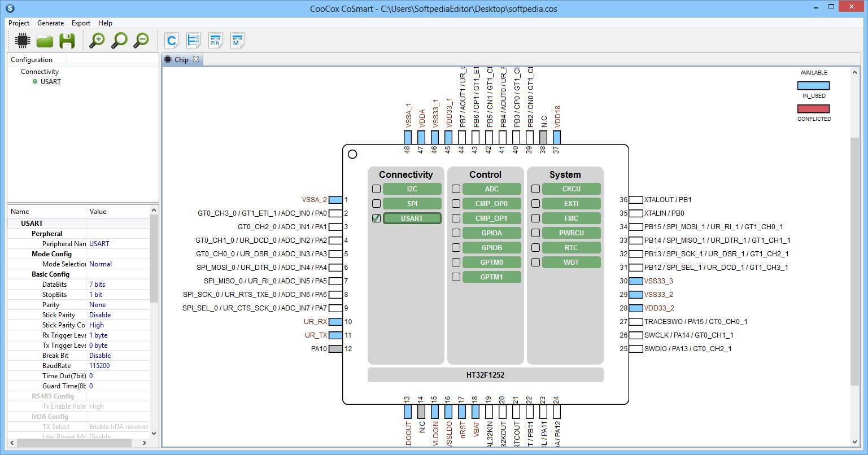Open the Help menu
Image resolution: width=868 pixels, height=455 pixels.
105,23
